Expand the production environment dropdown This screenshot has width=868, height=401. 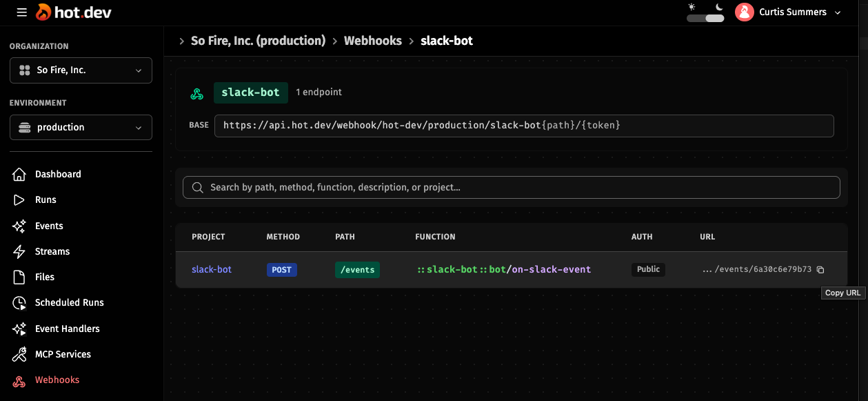point(81,127)
